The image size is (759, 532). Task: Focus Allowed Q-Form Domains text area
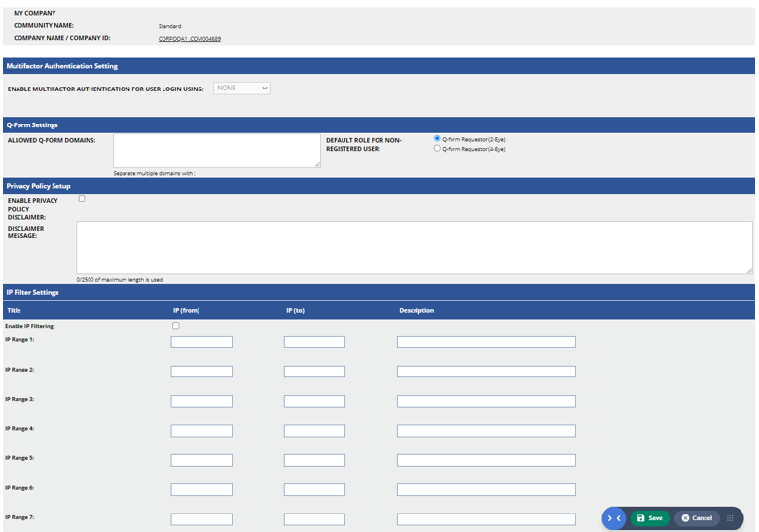(x=217, y=151)
